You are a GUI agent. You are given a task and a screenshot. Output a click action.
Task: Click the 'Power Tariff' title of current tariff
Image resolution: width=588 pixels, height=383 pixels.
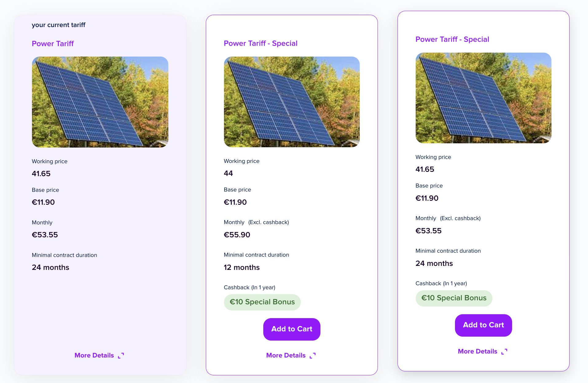click(x=53, y=44)
